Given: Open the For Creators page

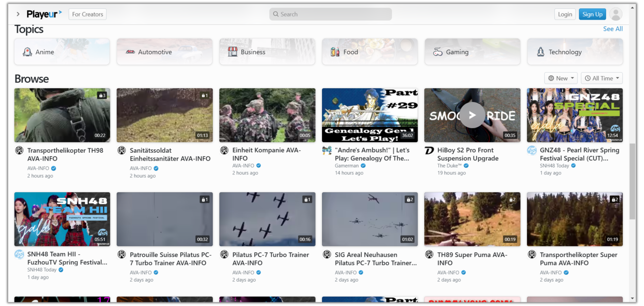Looking at the screenshot, I should point(87,14).
